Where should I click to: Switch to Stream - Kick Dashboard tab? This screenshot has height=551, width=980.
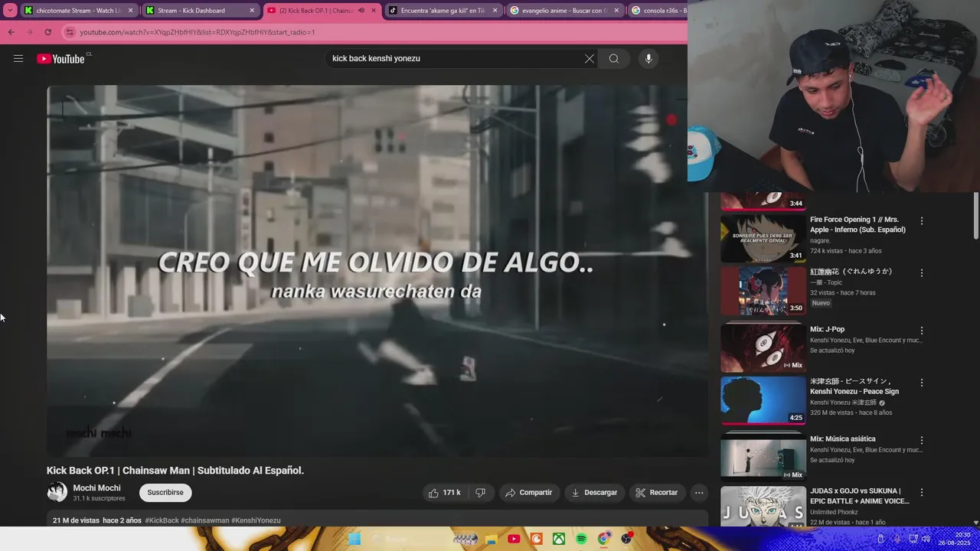201,11
